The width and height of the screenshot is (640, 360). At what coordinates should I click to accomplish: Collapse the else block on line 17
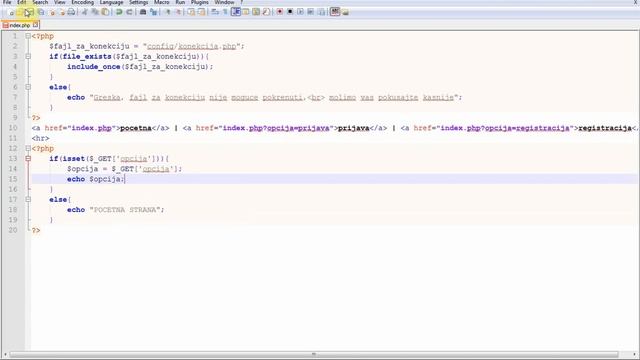pos(28,199)
